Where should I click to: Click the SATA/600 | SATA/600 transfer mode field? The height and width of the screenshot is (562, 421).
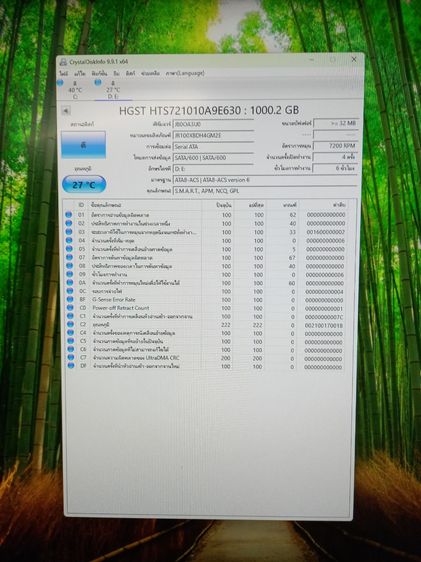coord(213,158)
